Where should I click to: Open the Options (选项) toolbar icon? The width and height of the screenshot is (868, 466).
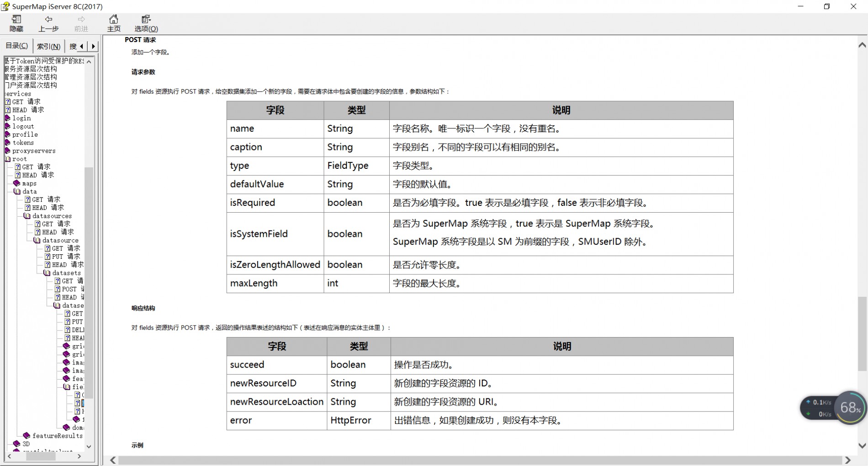point(146,23)
